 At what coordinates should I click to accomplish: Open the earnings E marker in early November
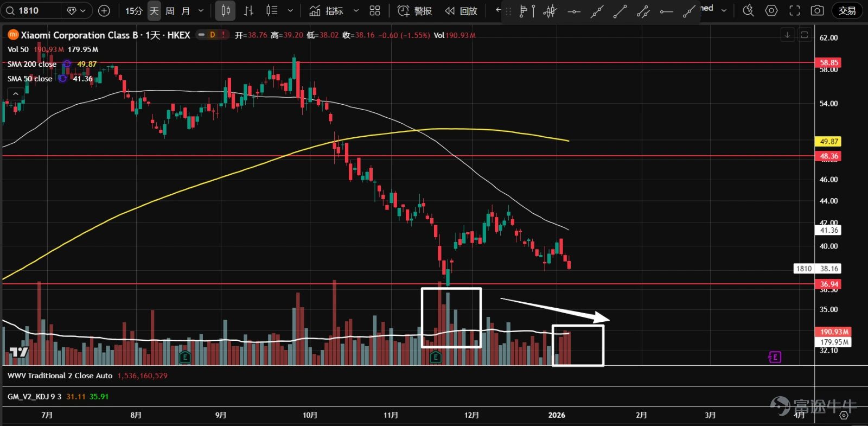[435, 357]
